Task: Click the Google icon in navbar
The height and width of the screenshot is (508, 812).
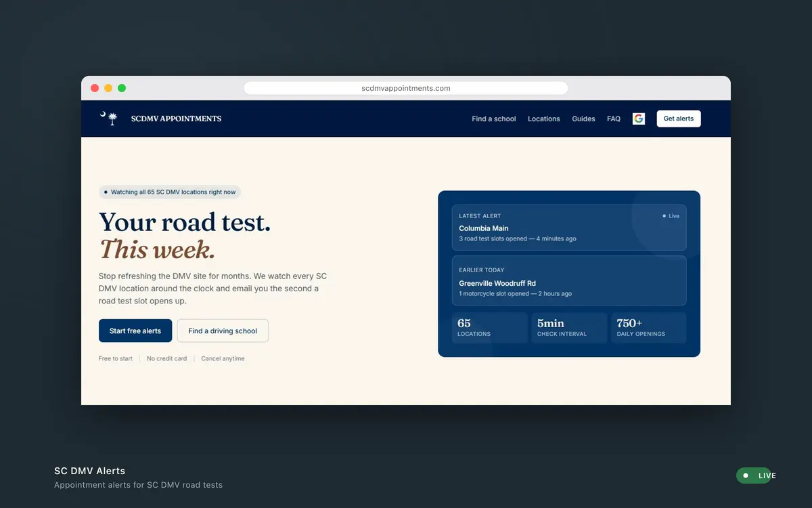Action: 639,119
